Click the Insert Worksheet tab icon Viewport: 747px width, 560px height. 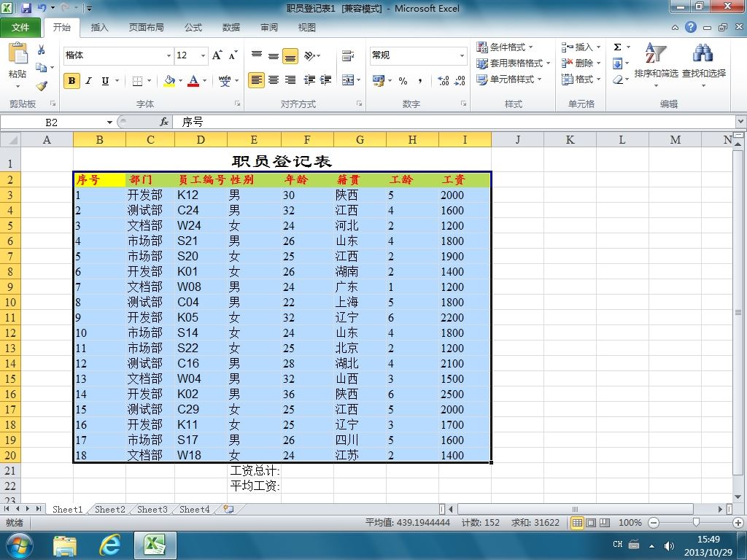click(228, 510)
